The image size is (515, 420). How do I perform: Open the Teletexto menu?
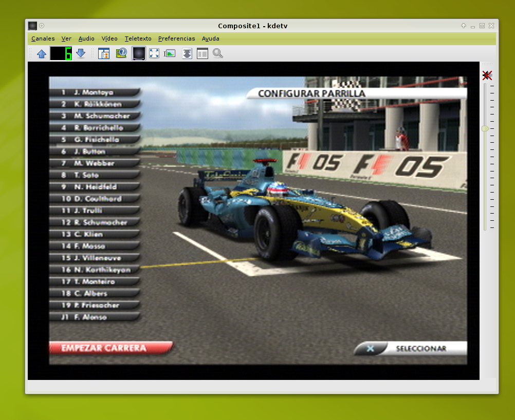[138, 39]
